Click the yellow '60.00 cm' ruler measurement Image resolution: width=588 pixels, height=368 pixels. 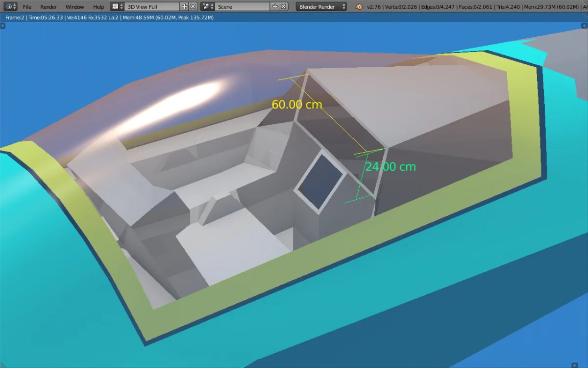[x=297, y=105]
